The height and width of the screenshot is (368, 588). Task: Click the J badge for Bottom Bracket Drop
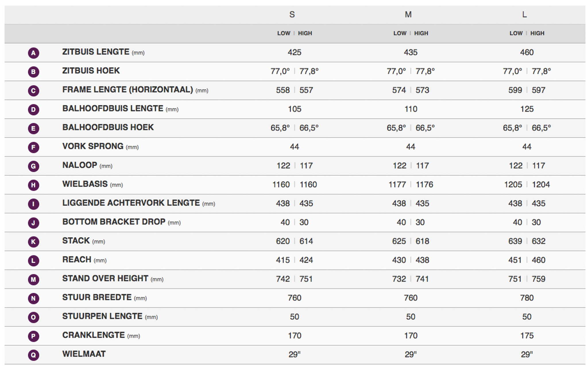click(33, 223)
